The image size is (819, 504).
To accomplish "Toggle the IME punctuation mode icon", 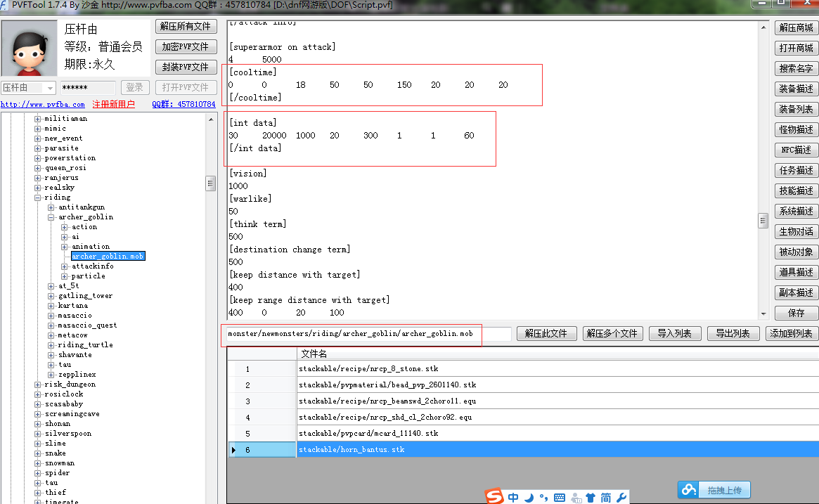I will click(x=543, y=498).
